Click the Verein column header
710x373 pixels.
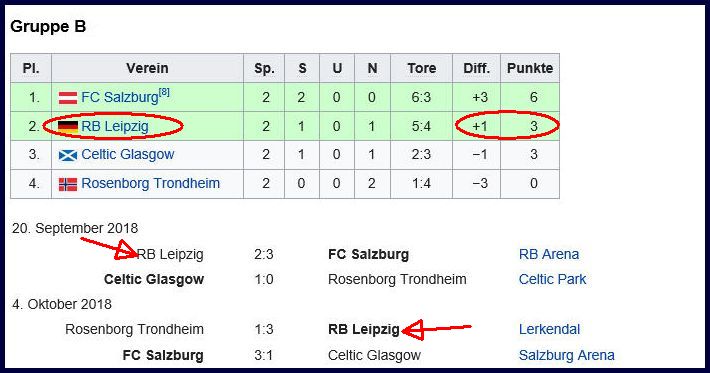click(x=147, y=68)
